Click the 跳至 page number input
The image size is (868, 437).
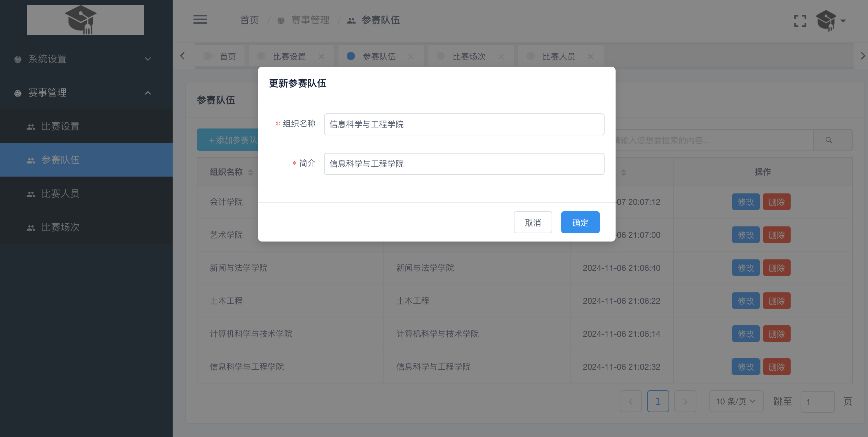point(817,401)
